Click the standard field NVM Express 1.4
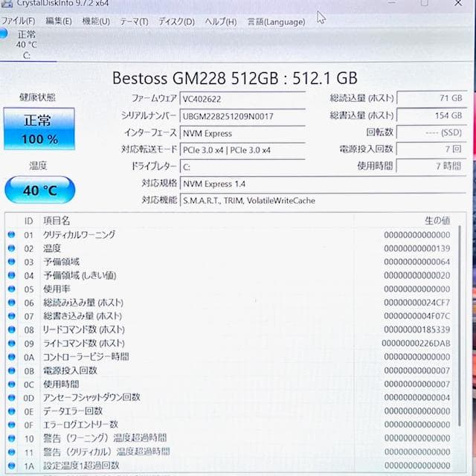Screen dimensions: 476x476 tap(323, 184)
